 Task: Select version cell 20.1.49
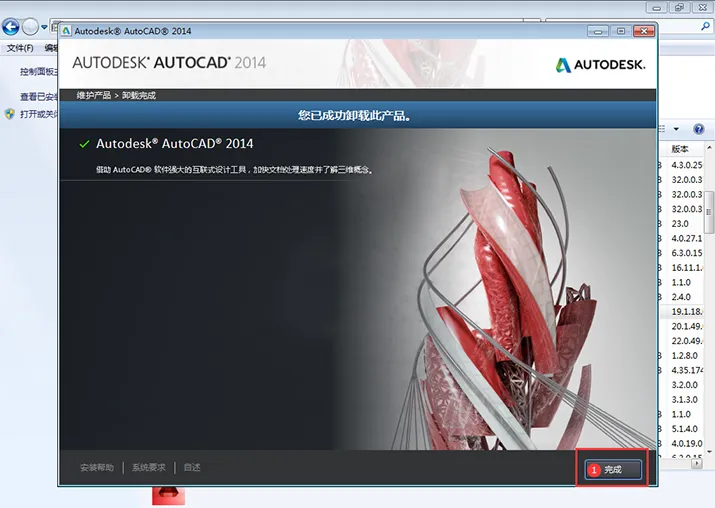tap(687, 326)
